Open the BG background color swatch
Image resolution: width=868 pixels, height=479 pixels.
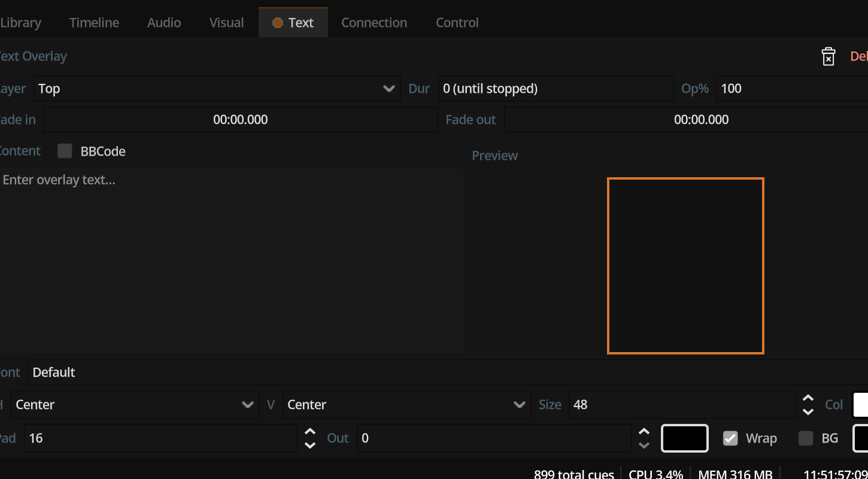tap(860, 438)
